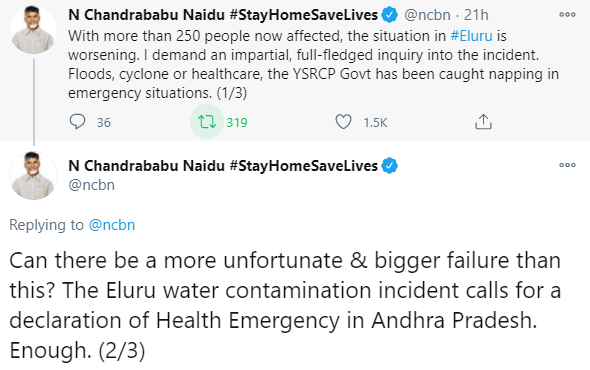Click the verified badge on the first tweet
Screen dimensions: 590x370
(390, 15)
